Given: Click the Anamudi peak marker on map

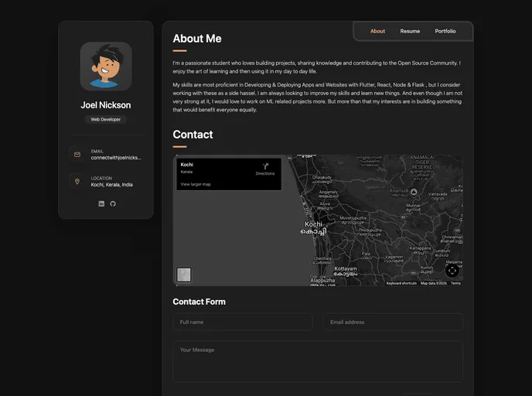Looking at the screenshot, I should click(414, 191).
